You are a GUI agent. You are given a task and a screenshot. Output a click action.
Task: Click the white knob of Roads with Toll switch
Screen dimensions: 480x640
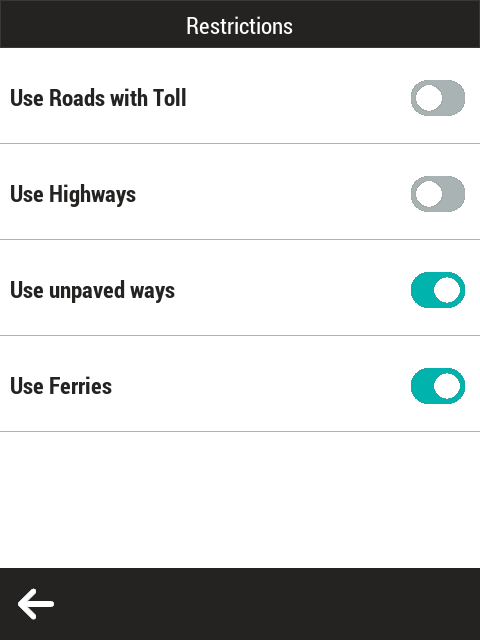tap(429, 98)
